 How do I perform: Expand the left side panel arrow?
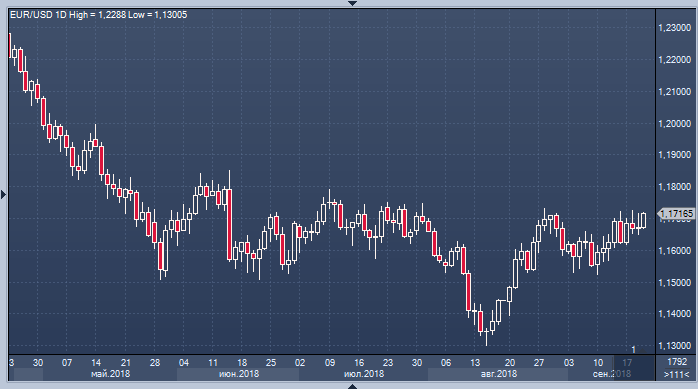coord(3,194)
